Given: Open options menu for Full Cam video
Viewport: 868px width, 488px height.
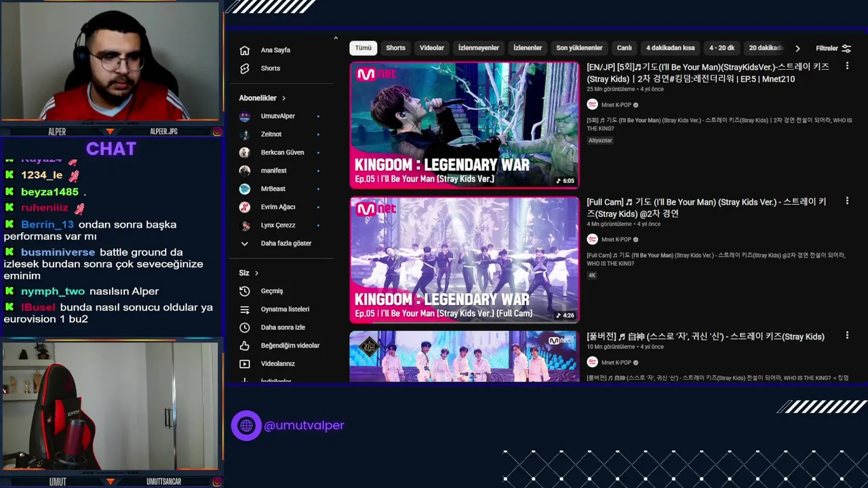Looking at the screenshot, I should (847, 201).
